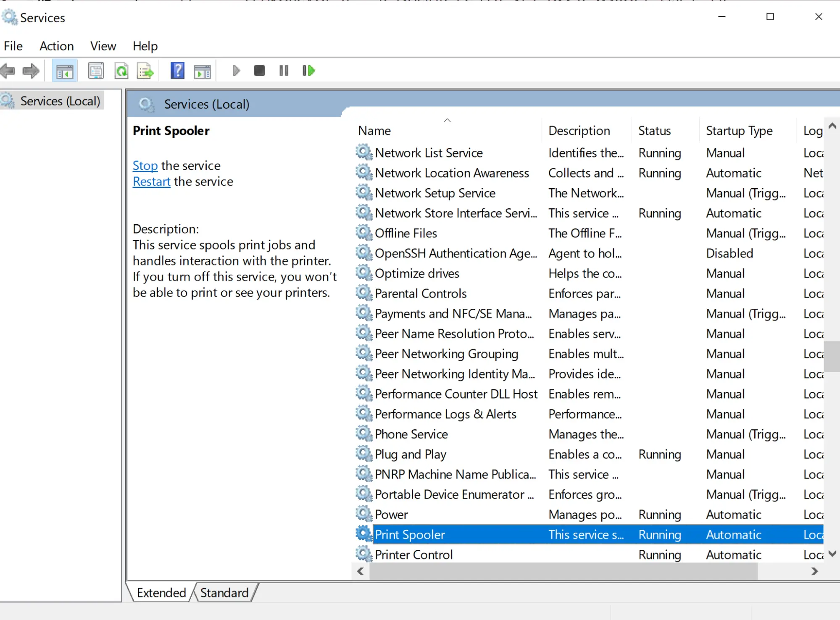Select Services (Local) tree node
Screen dimensions: 840x620
click(x=51, y=101)
